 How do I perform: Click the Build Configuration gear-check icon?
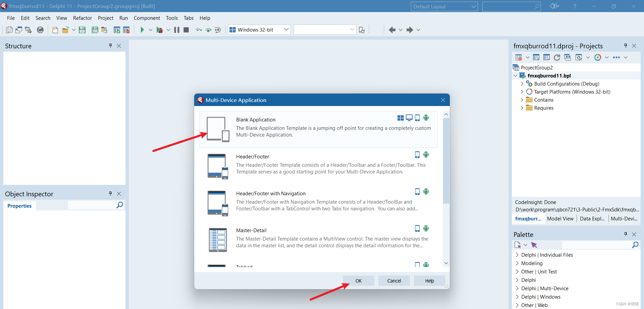(x=579, y=57)
